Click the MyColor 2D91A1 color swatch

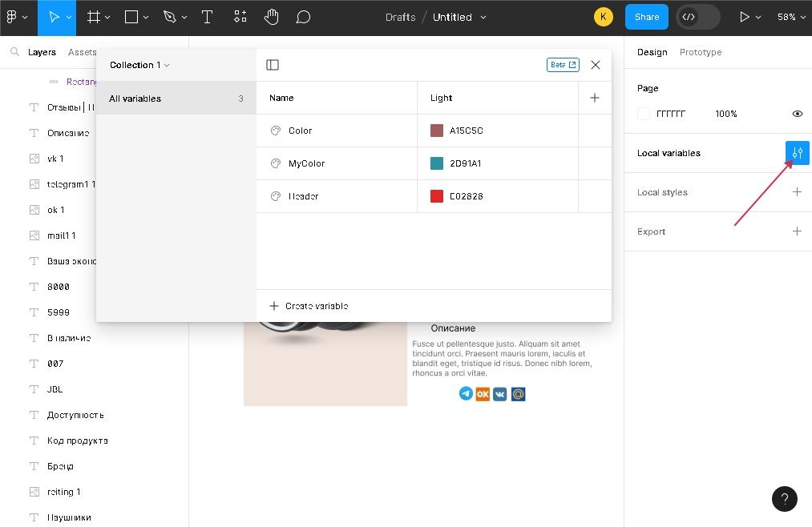click(437, 163)
